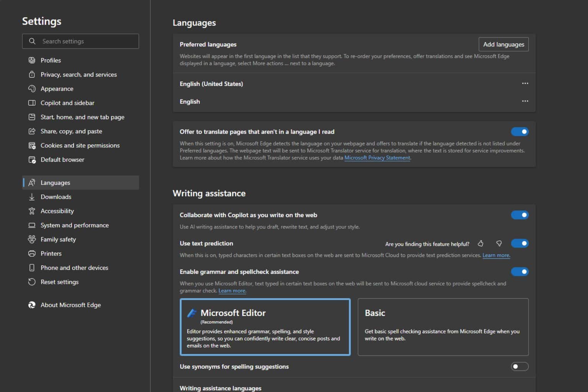Click the Cookies and site permissions icon
588x392 pixels.
(x=32, y=145)
